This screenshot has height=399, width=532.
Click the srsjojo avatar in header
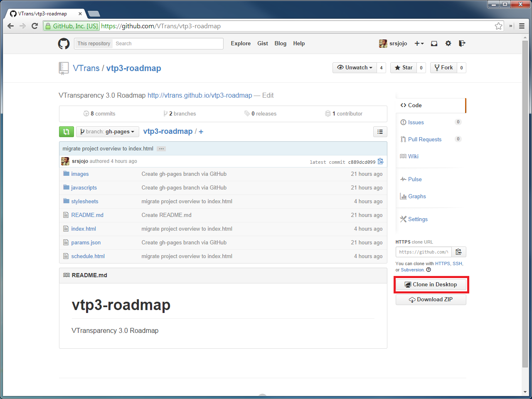click(383, 43)
